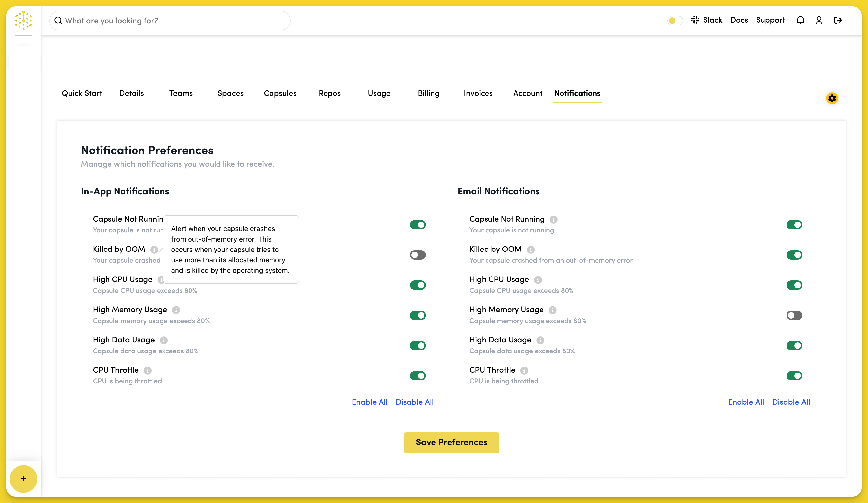Screen dimensions: 868x503
Task: Enable Email High Memory Usage toggle
Action: [x=794, y=315]
